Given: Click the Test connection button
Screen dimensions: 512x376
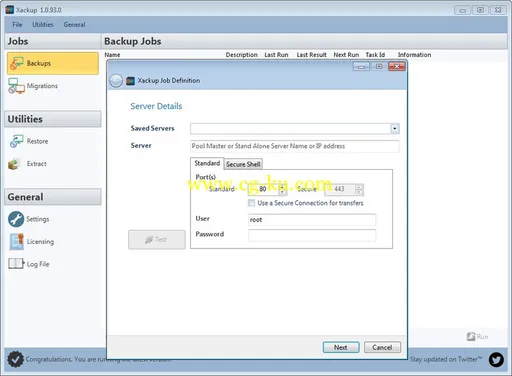Looking at the screenshot, I should click(157, 239).
